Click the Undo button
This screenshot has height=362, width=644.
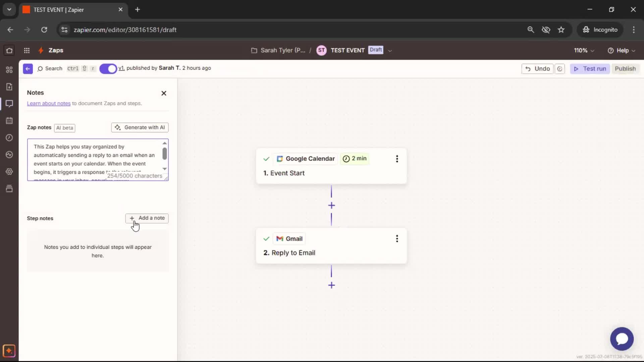tap(537, 69)
